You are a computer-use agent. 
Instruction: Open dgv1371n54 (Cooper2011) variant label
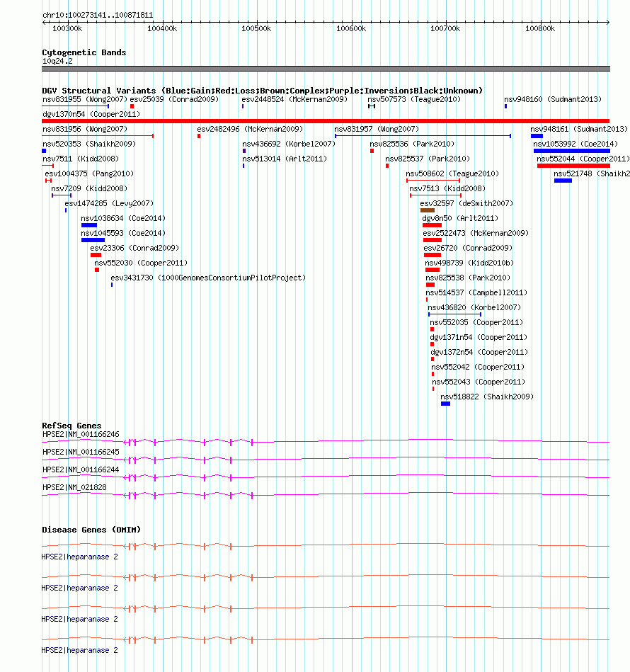[x=479, y=337]
